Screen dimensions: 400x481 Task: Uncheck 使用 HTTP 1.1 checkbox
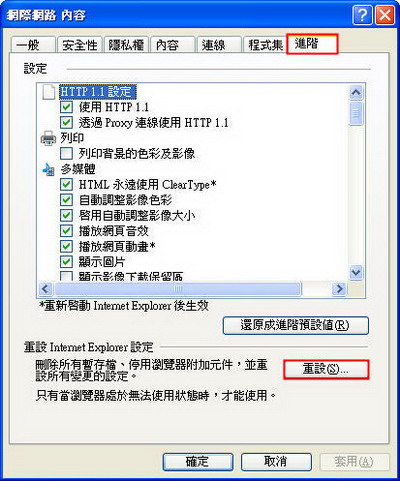[x=66, y=107]
